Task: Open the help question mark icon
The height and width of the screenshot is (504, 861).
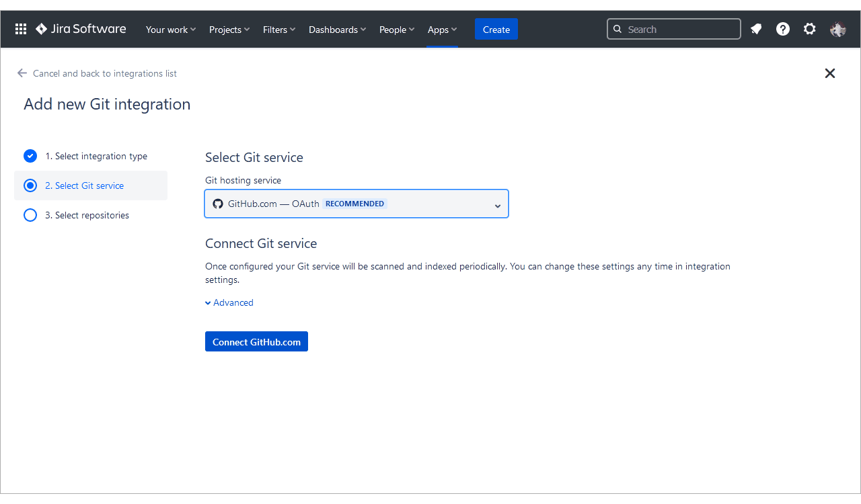Action: pyautogui.click(x=783, y=30)
